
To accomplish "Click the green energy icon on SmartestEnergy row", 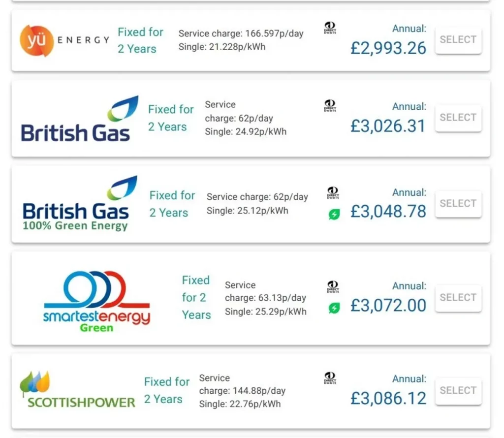I will pyautogui.click(x=334, y=308).
